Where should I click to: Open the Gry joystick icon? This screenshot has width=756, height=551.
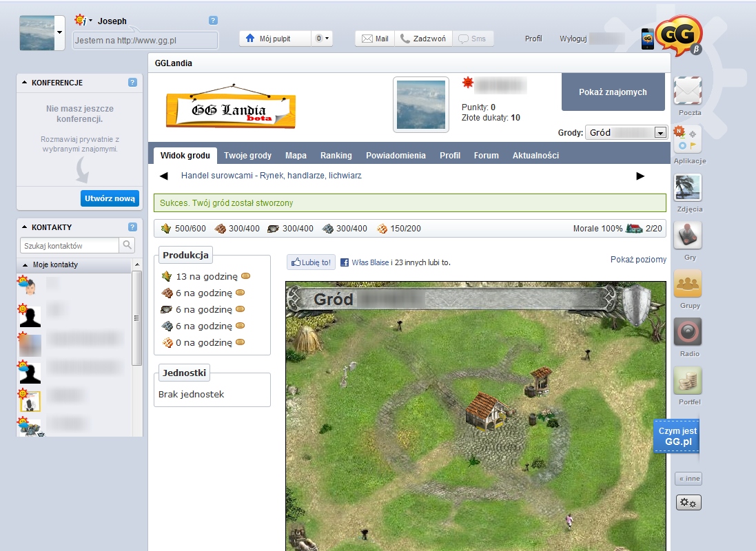pyautogui.click(x=688, y=236)
